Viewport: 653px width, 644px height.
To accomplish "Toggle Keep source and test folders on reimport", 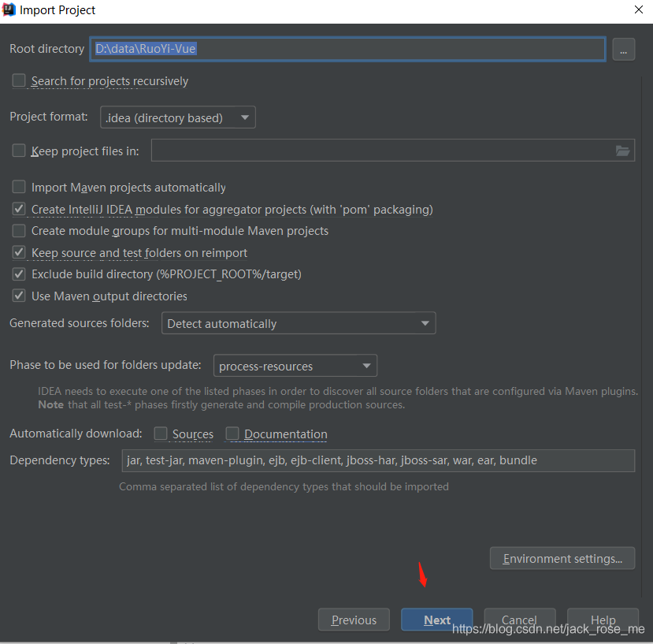I will (19, 252).
